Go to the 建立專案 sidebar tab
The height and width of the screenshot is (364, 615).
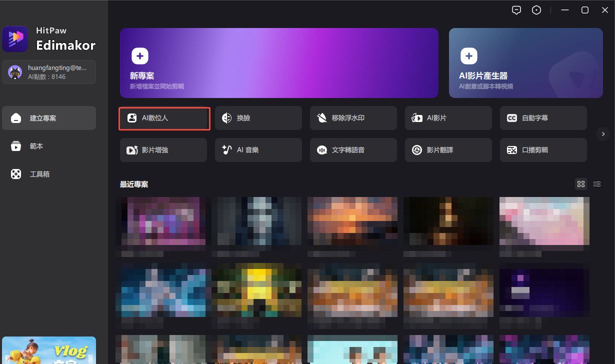(48, 118)
